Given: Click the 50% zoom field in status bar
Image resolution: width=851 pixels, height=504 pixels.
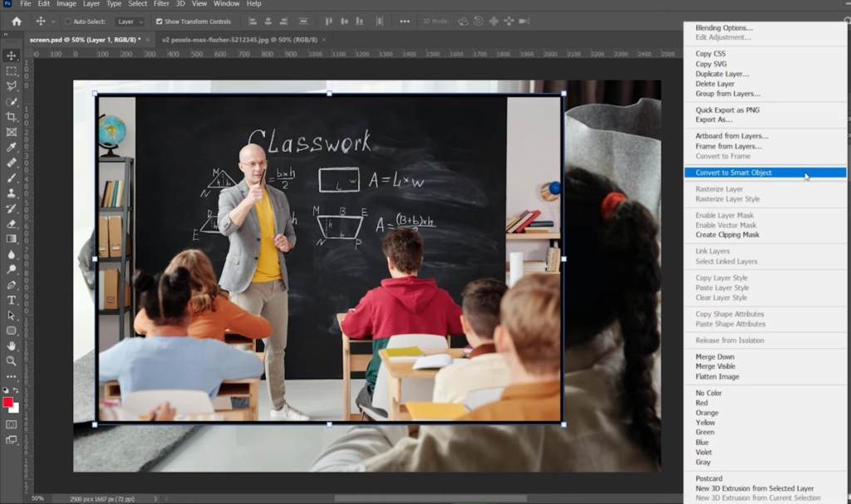Looking at the screenshot, I should (37, 497).
